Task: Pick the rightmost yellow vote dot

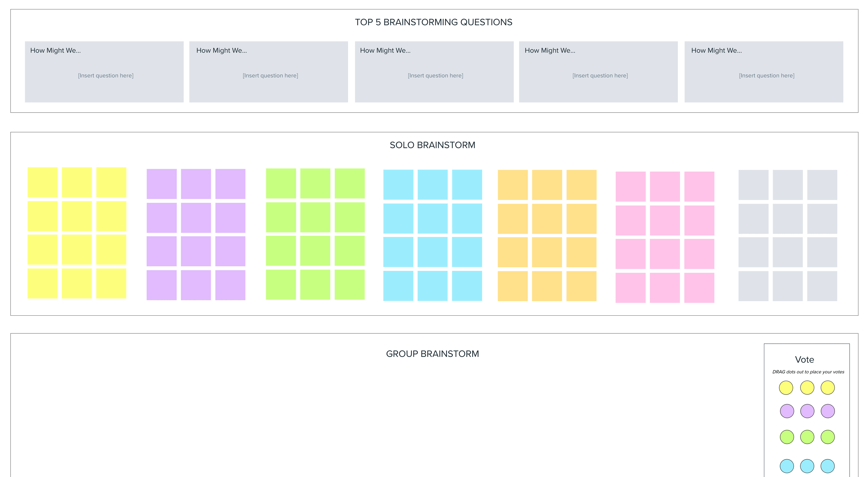Action: 828,388
